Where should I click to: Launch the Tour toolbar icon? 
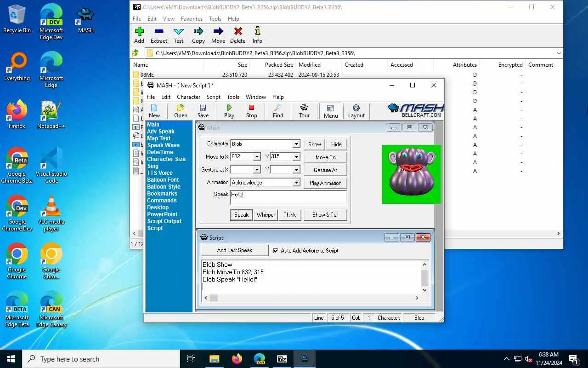pos(304,111)
